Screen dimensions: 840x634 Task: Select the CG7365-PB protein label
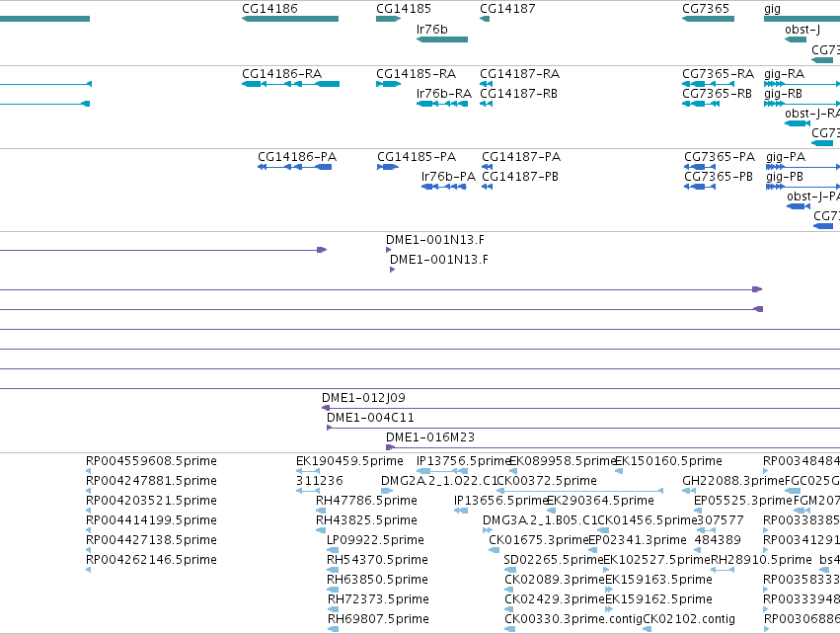click(719, 177)
